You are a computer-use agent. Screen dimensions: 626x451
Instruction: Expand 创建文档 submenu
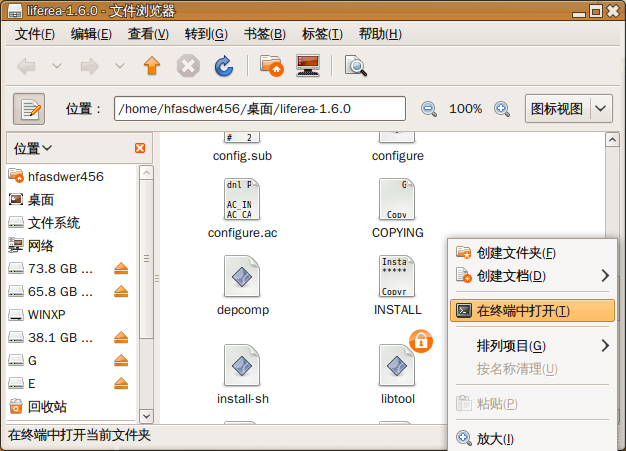tap(532, 276)
